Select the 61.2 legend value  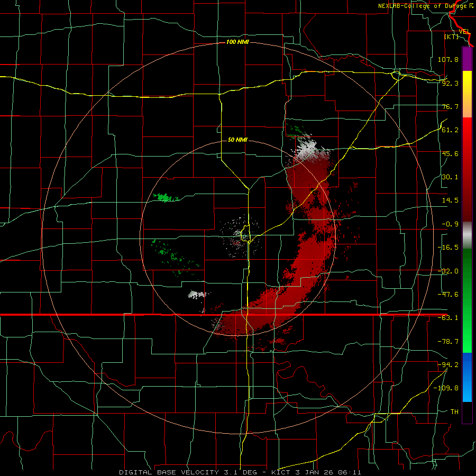[x=450, y=130]
